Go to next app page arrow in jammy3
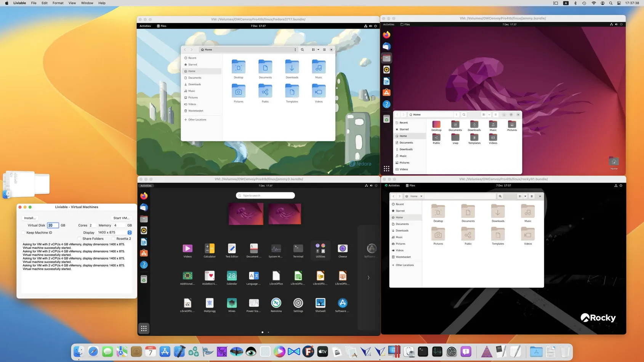 coord(368,277)
